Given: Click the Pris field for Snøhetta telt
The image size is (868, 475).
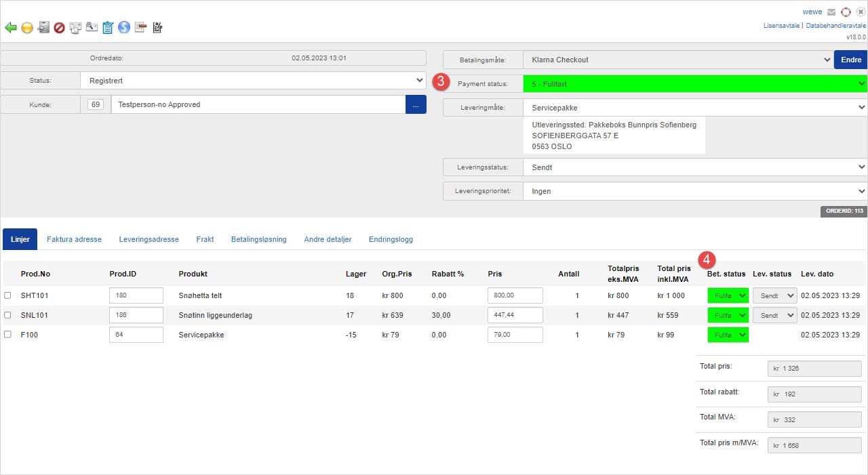Looking at the screenshot, I should point(515,295).
